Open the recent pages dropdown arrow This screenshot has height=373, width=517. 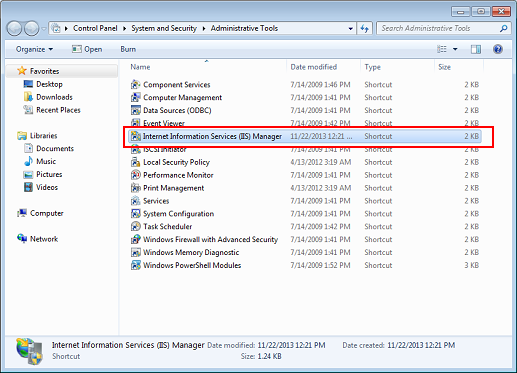(x=44, y=29)
